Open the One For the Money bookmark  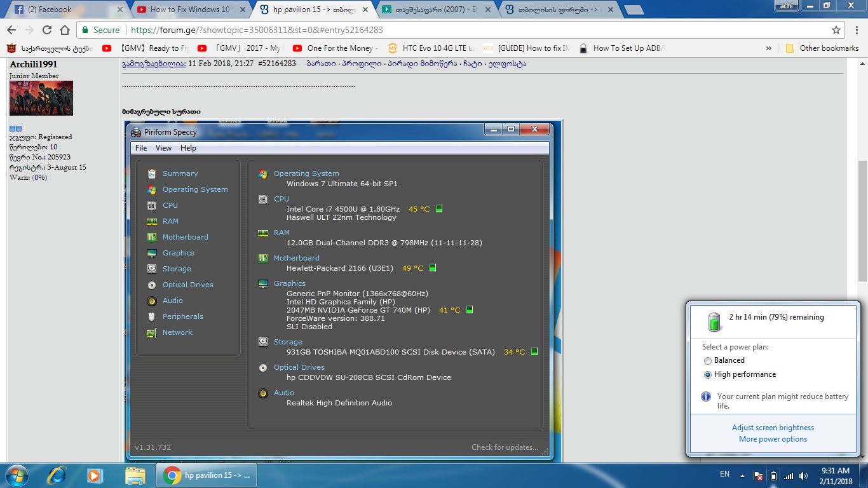tap(335, 48)
